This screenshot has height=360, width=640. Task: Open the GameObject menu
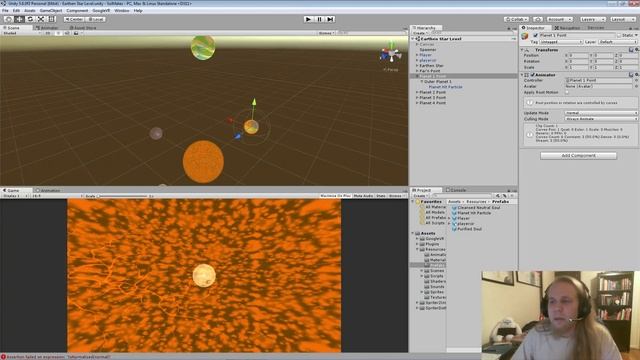(51, 11)
